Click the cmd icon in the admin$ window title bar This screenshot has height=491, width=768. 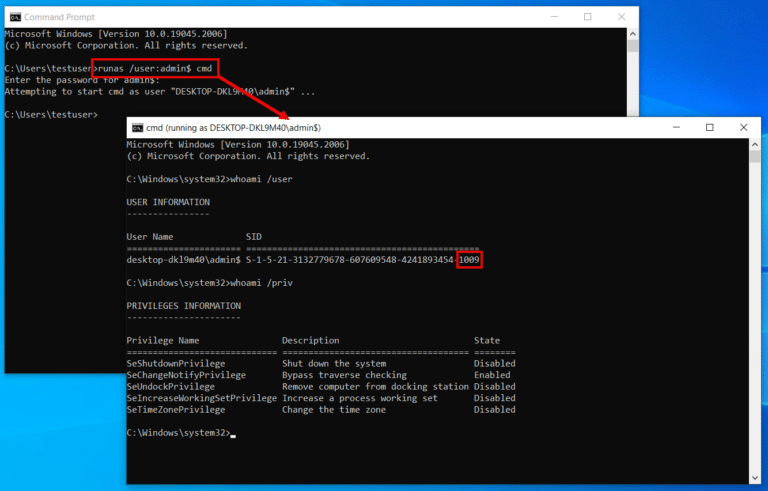[137, 128]
